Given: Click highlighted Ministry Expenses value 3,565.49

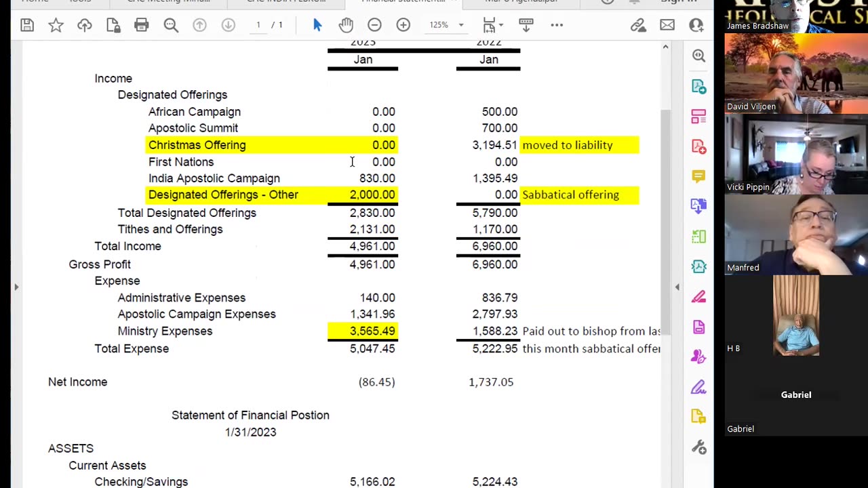Looking at the screenshot, I should point(372,331).
